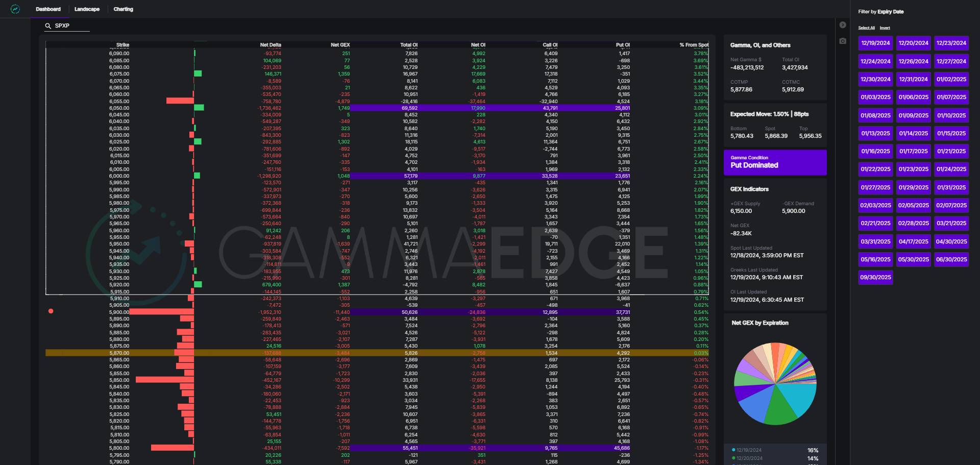Viewport: 980px width, 465px height.
Task: Toggle the 09/30/2025 expiry filter
Action: point(875,278)
